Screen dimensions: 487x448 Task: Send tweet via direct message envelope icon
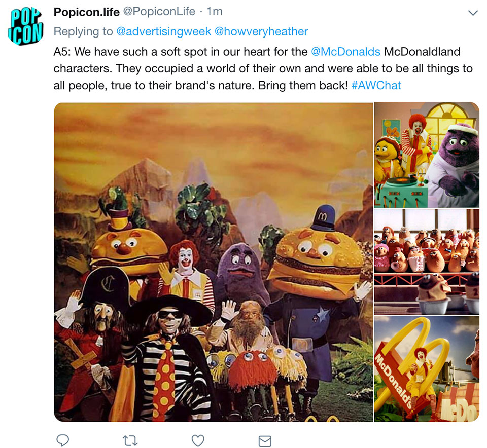265,441
